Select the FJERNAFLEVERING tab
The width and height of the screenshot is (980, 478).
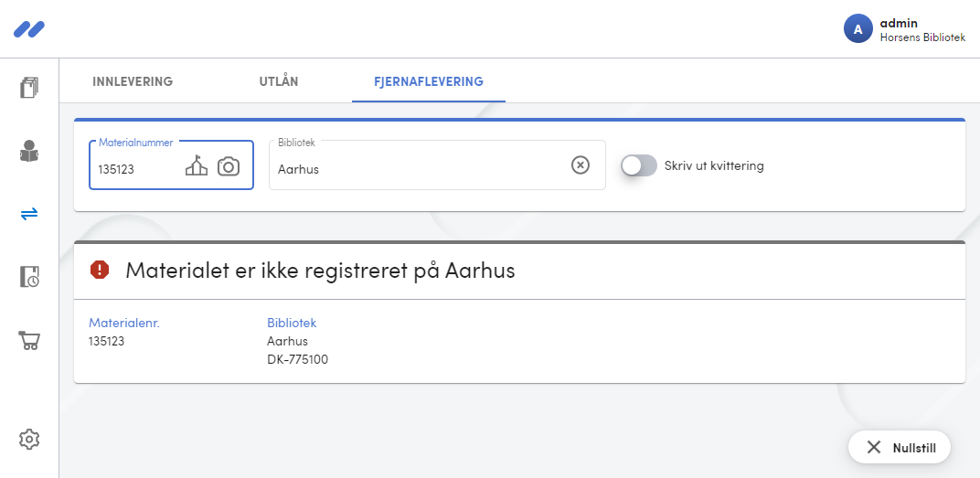pyautogui.click(x=429, y=81)
